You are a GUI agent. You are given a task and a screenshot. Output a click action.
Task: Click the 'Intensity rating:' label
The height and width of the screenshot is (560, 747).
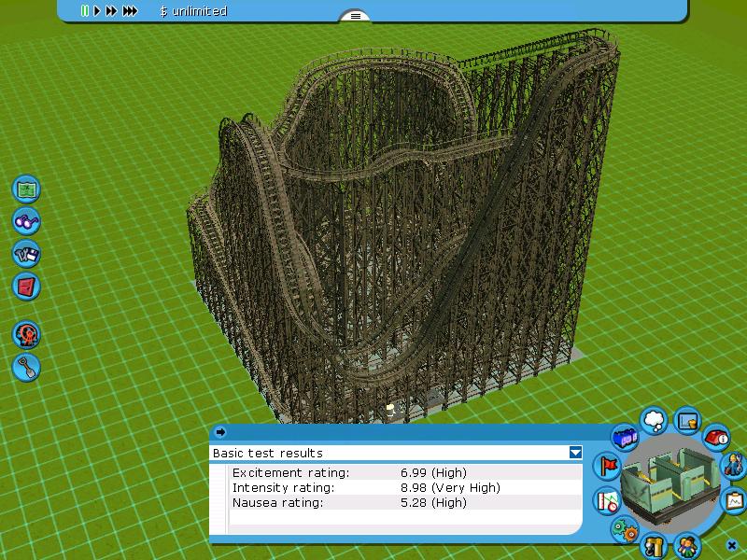pyautogui.click(x=284, y=487)
